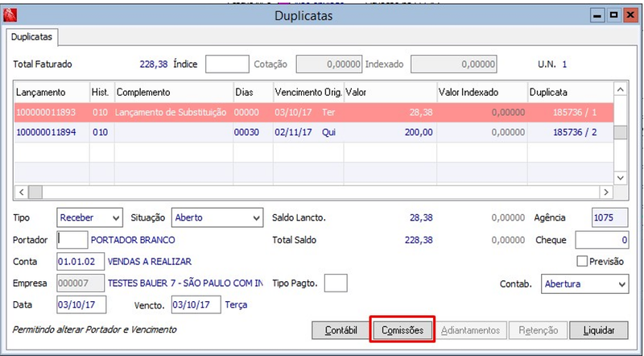644x356 pixels.
Task: Select the Duplicatas tab
Action: (31, 37)
